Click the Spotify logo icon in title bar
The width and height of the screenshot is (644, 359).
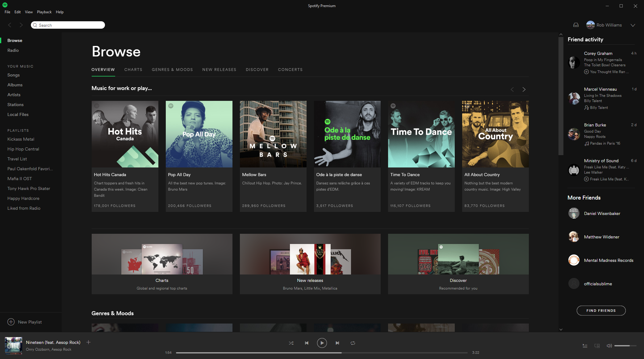click(5, 5)
